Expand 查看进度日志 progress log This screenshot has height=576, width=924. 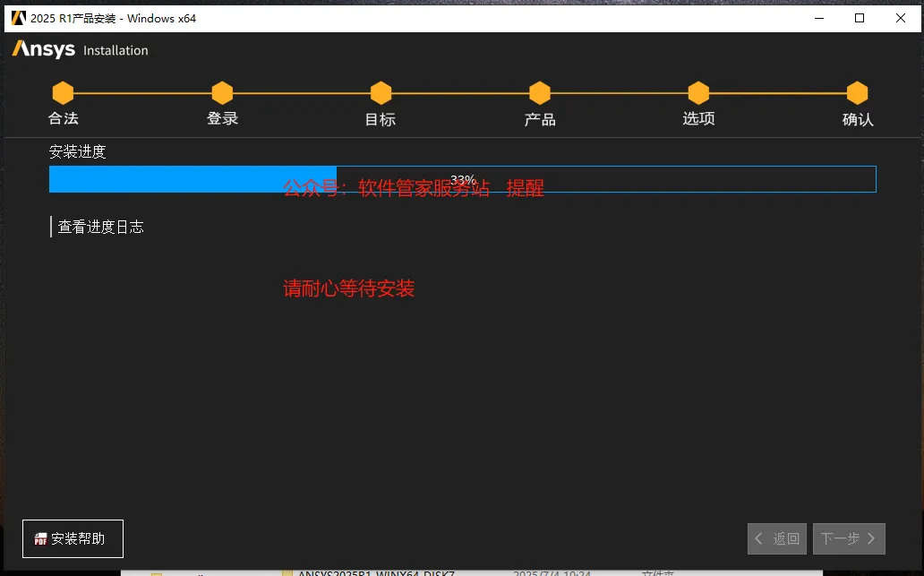point(98,227)
